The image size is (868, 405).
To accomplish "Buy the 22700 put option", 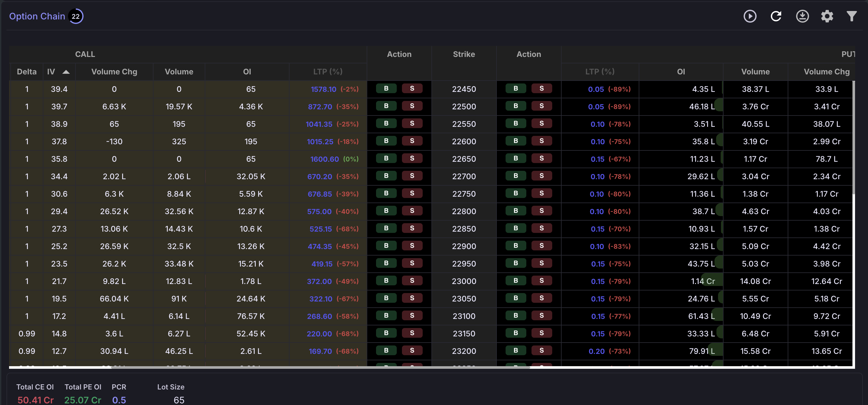I will pos(516,176).
